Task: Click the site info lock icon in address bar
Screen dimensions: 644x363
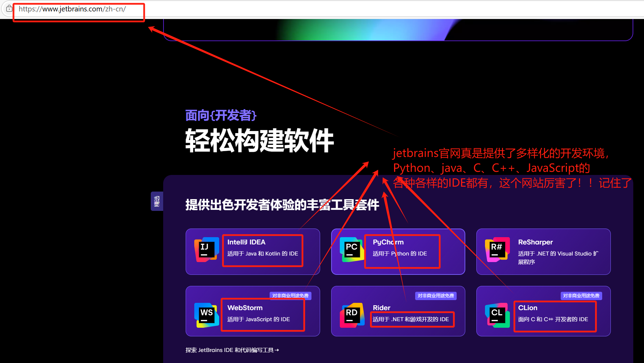Action: (9, 9)
